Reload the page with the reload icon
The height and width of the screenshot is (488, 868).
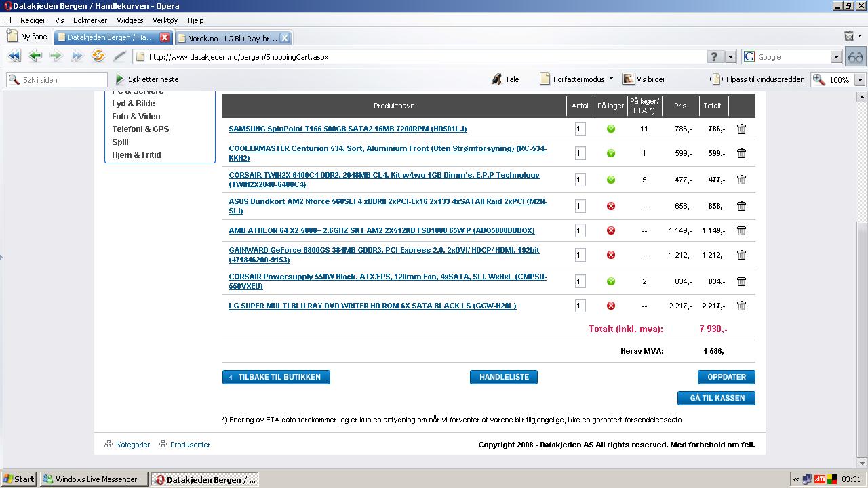click(98, 56)
